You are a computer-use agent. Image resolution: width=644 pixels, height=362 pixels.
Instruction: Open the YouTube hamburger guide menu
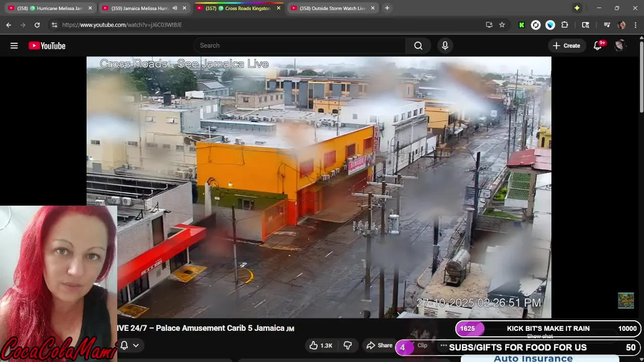tap(14, 46)
